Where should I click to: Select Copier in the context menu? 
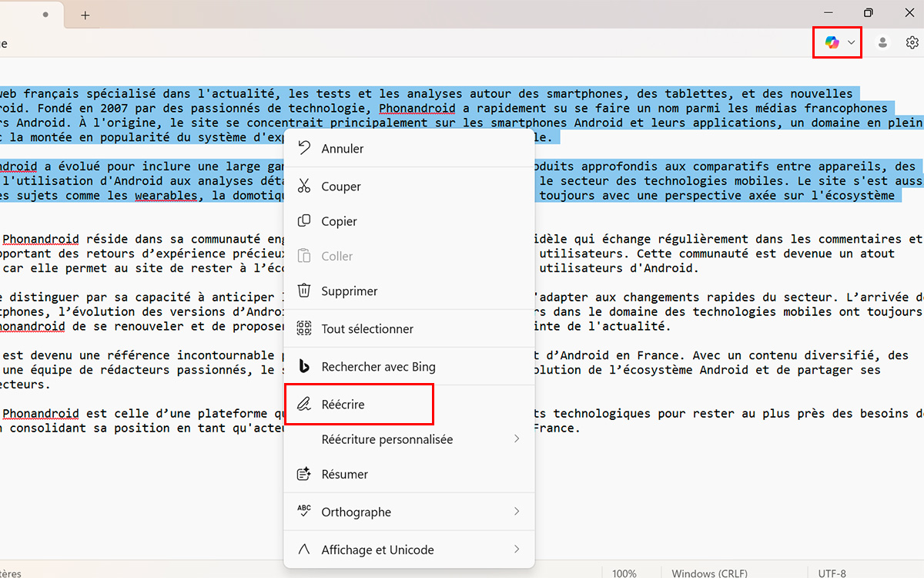pyautogui.click(x=409, y=221)
